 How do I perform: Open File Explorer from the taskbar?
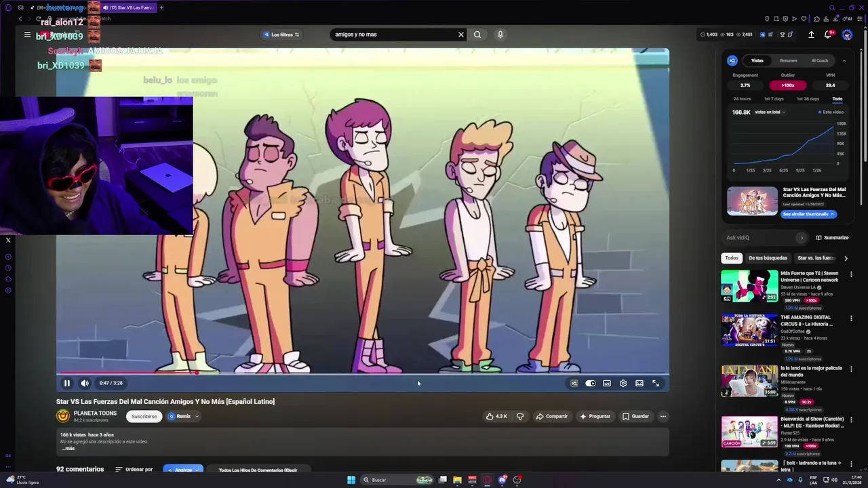[457, 480]
